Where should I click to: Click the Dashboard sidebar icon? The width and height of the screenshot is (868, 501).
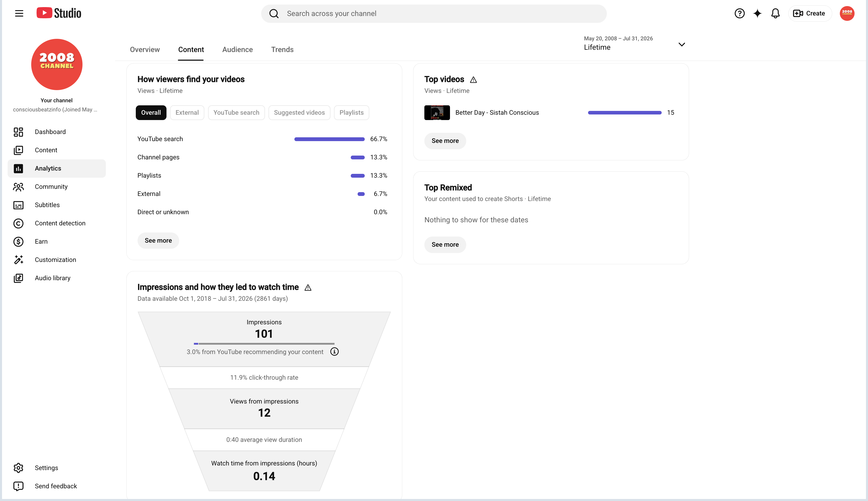(18, 132)
